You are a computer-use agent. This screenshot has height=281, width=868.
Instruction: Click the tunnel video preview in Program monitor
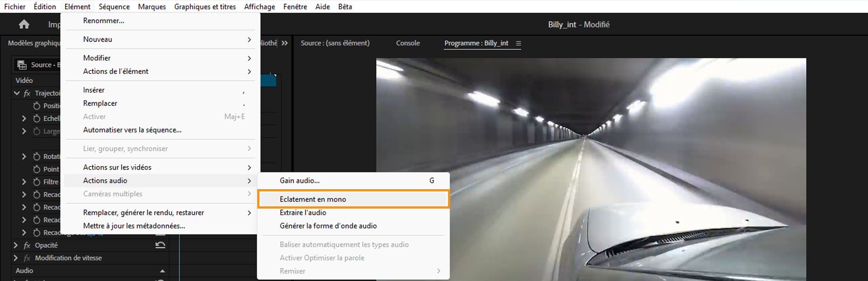click(591, 170)
